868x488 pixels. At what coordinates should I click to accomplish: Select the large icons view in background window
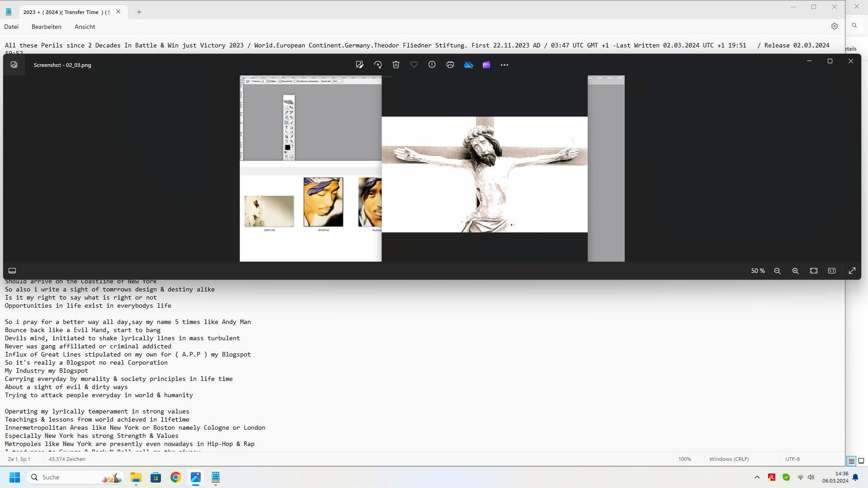[x=861, y=461]
